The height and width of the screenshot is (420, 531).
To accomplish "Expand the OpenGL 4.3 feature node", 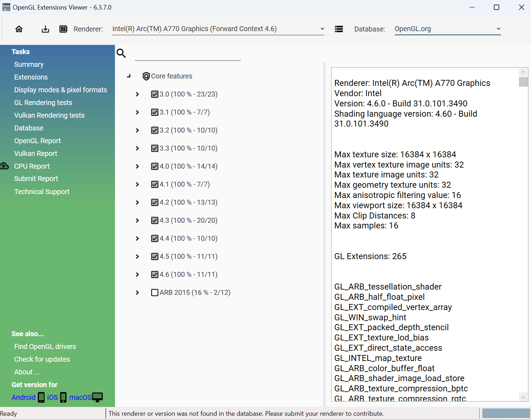I will pos(137,220).
